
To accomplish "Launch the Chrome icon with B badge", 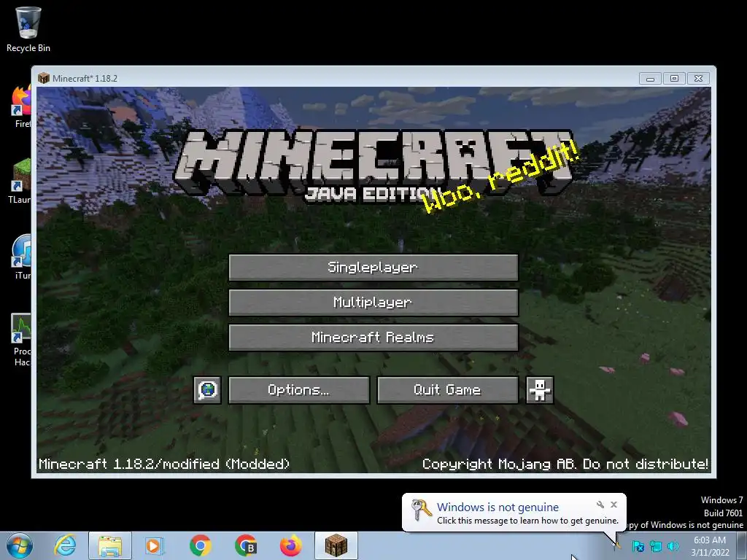I will click(246, 545).
